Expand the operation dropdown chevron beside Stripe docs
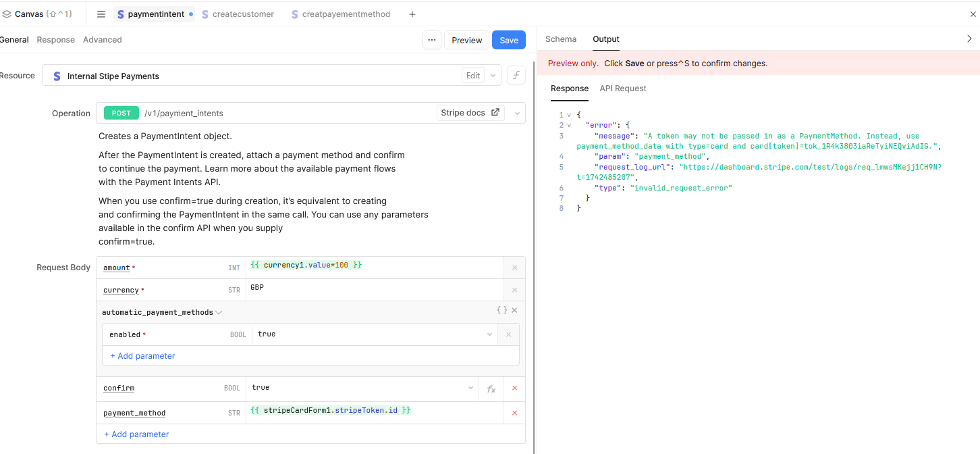 click(x=517, y=113)
